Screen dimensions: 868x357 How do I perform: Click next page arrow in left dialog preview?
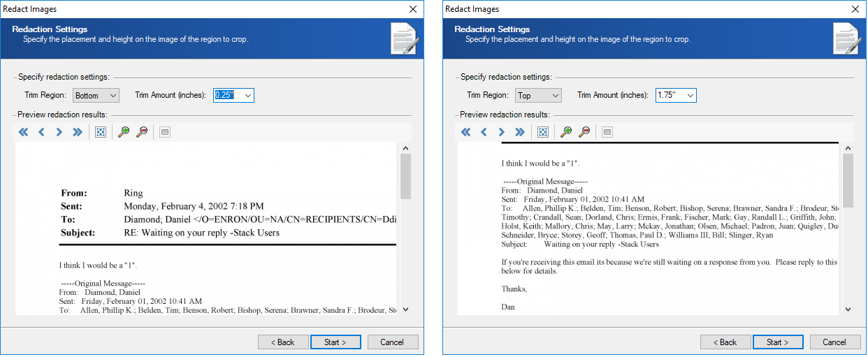click(59, 132)
